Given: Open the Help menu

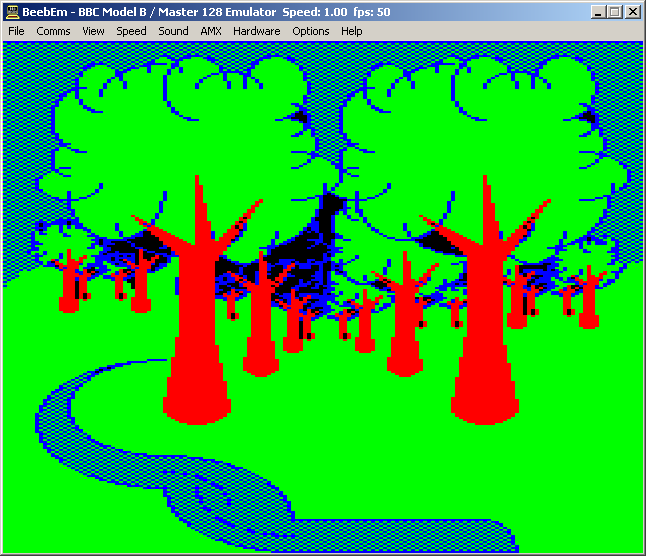Looking at the screenshot, I should (351, 31).
